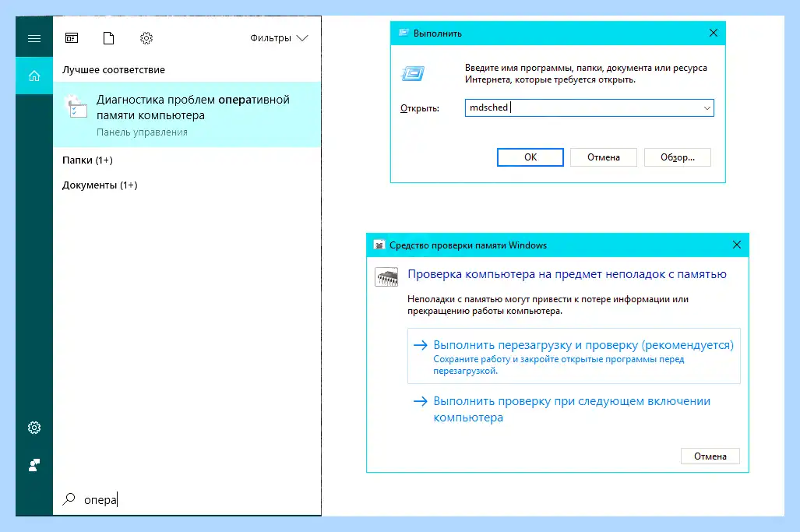Viewport: 800px width, 532px height.
Task: Click the Лучшее соответствие heading
Action: click(113, 70)
